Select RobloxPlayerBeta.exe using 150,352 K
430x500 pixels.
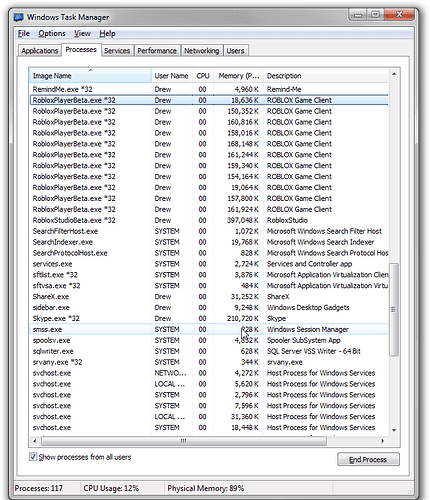tap(209, 111)
